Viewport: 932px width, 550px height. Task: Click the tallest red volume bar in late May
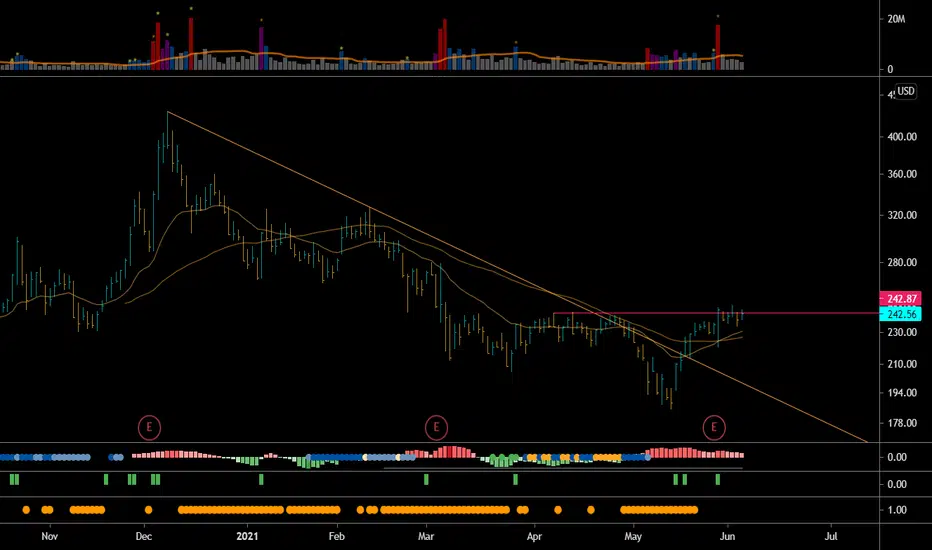[718, 48]
